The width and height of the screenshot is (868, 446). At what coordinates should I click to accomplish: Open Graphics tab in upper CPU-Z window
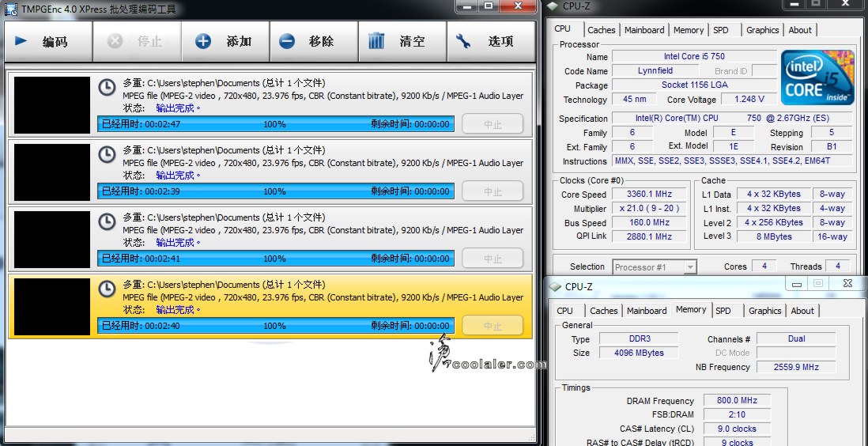[762, 30]
